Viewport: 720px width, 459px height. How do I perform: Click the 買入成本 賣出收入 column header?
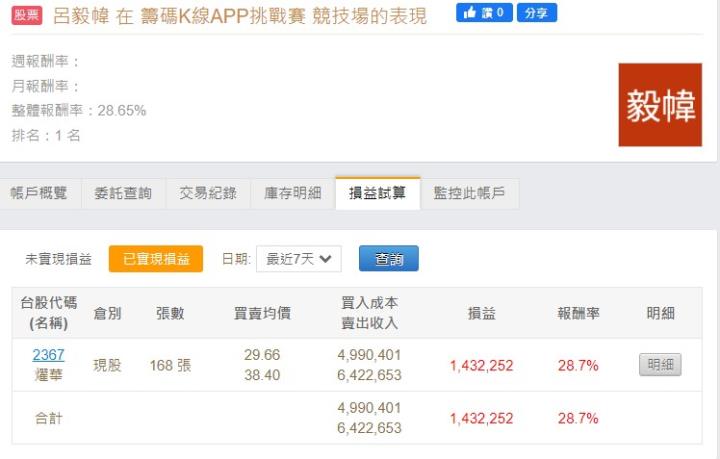tap(369, 313)
